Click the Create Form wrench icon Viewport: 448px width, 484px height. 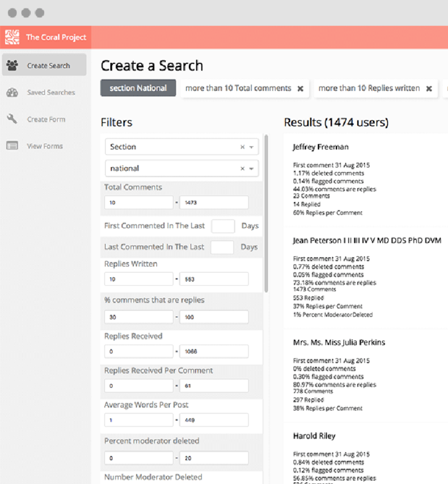(x=12, y=119)
